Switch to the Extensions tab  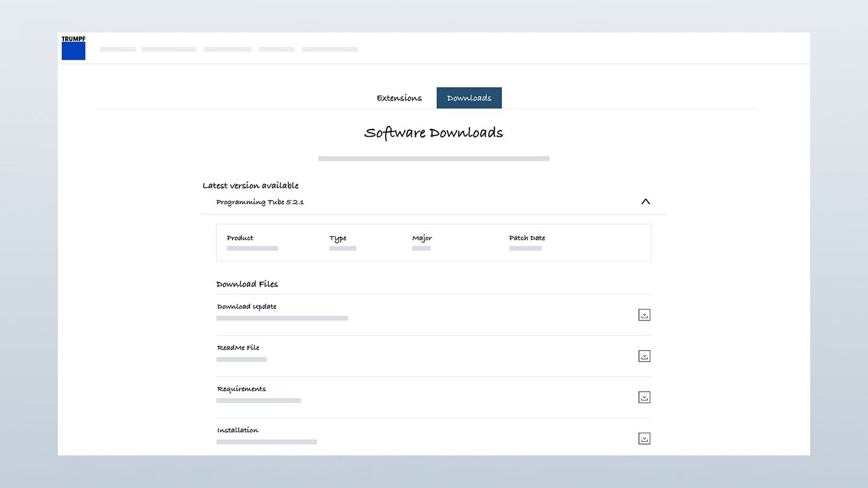[x=399, y=98]
